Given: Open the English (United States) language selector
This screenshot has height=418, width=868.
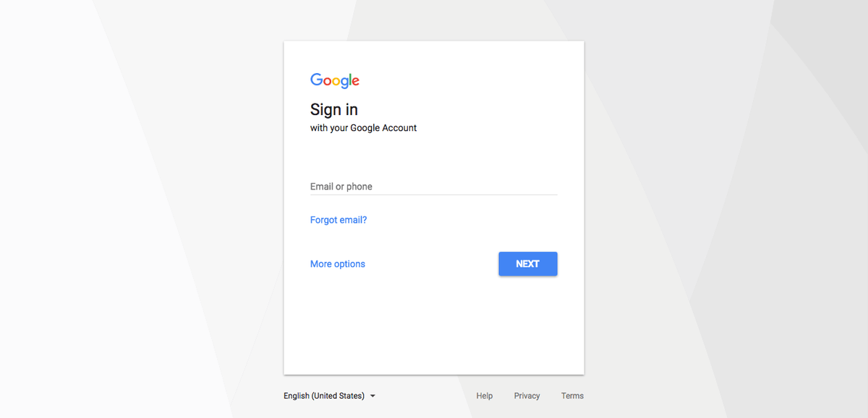Looking at the screenshot, I should (x=330, y=396).
